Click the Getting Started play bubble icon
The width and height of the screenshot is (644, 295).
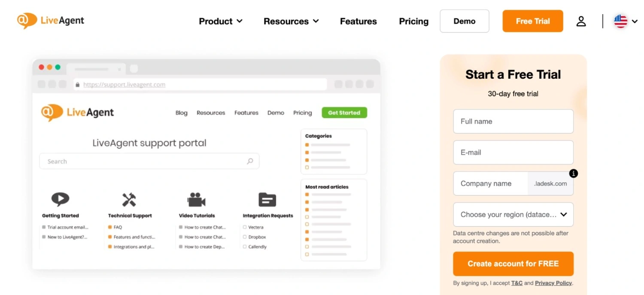point(60,200)
